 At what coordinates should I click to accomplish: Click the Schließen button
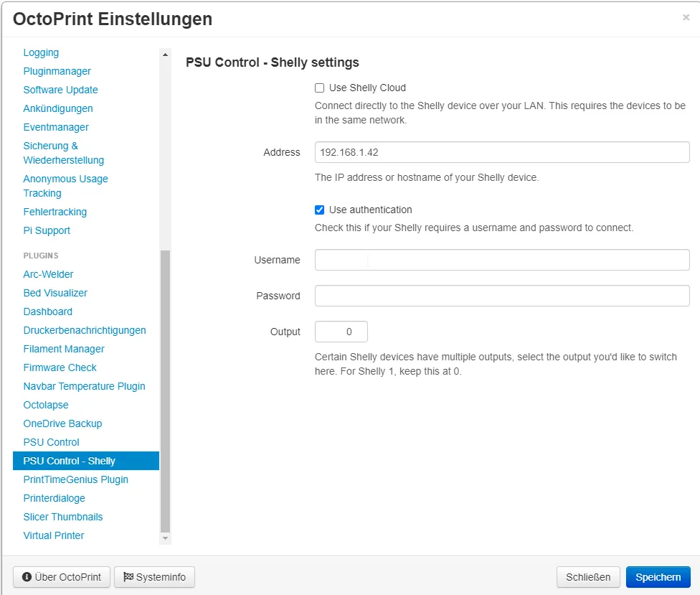588,577
